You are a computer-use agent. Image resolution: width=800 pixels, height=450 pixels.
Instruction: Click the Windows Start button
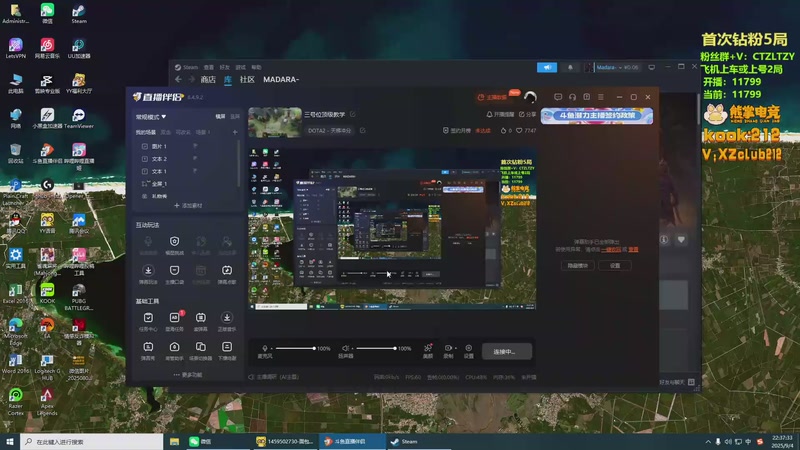(10, 441)
